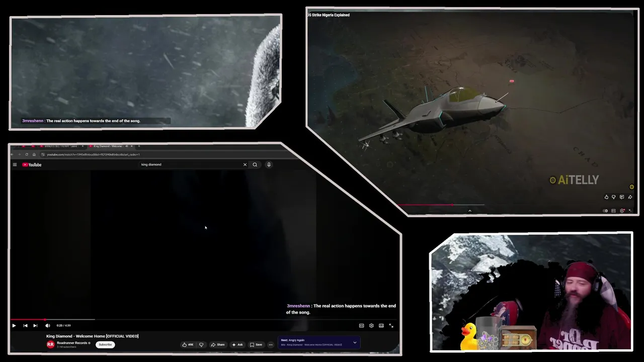The image size is (644, 362).
Task: Share the US Strike Nigeria video
Action: click(x=630, y=197)
